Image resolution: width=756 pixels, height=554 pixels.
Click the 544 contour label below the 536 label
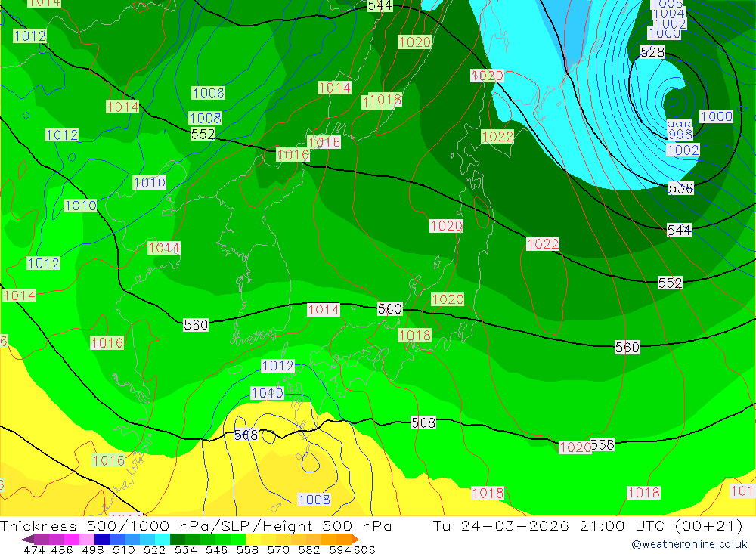(x=679, y=231)
